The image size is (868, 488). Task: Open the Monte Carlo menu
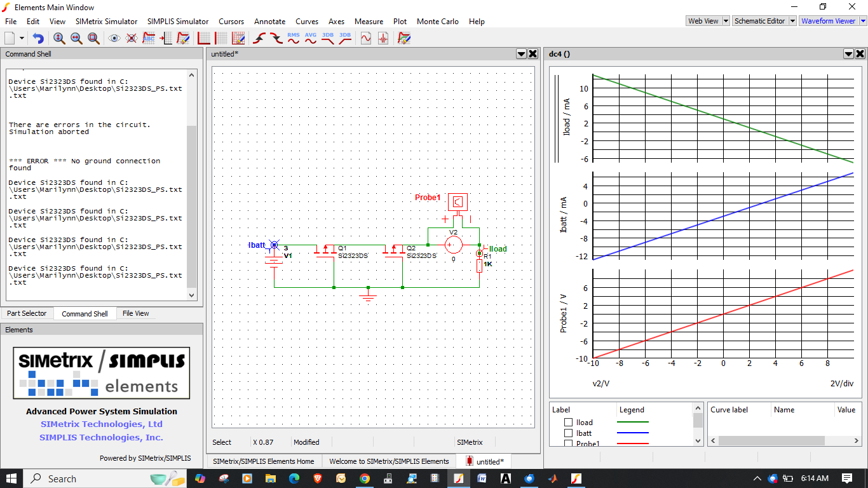(438, 21)
